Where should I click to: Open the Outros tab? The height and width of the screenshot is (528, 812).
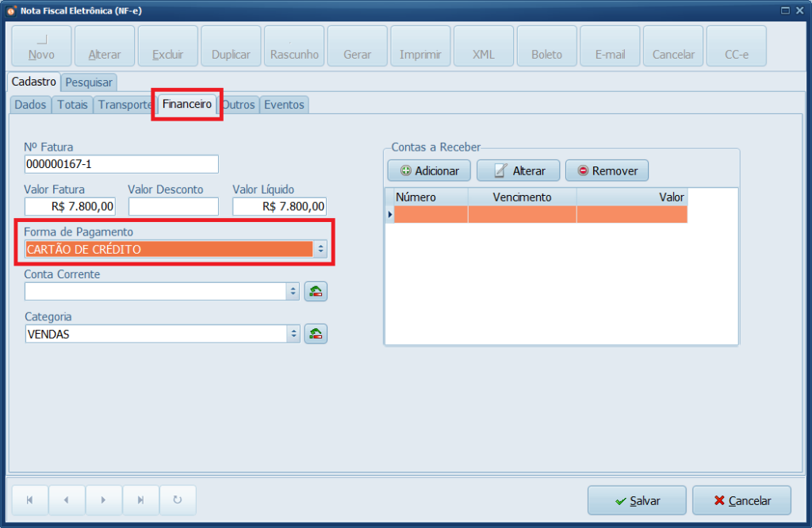(x=239, y=105)
